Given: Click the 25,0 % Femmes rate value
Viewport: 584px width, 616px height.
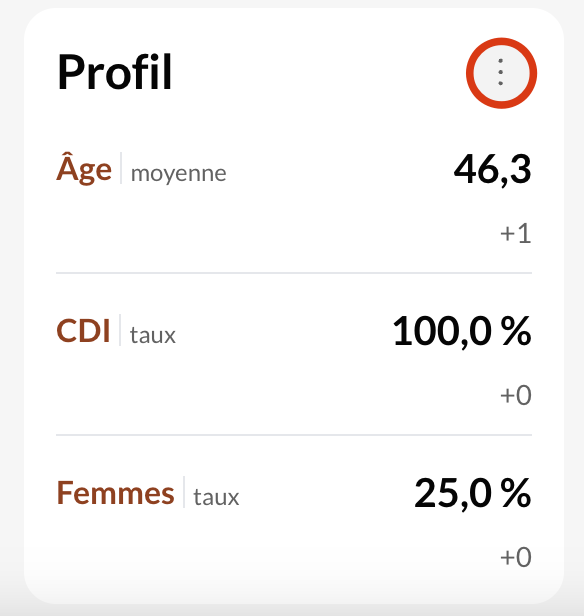Looking at the screenshot, I should coord(473,493).
